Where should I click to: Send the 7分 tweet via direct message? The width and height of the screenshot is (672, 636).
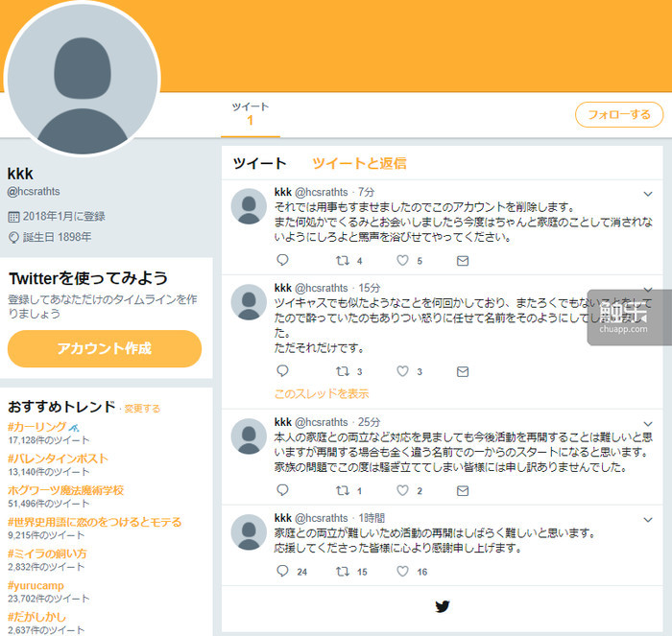pyautogui.click(x=463, y=260)
